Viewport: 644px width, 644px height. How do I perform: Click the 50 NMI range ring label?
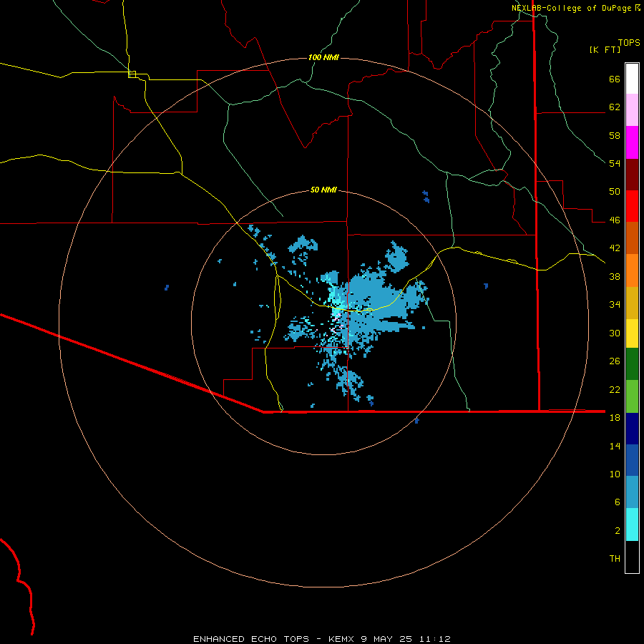(323, 190)
